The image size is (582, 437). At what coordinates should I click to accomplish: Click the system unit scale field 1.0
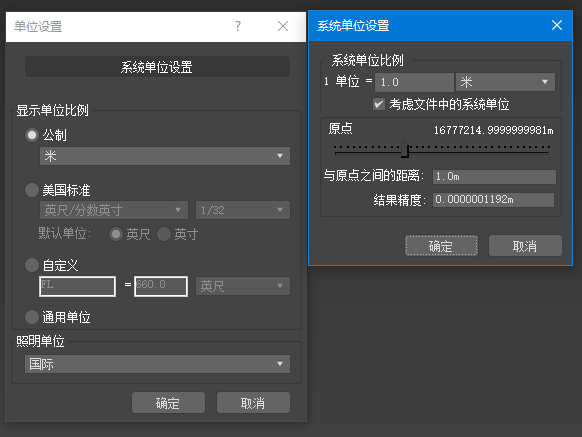pyautogui.click(x=414, y=82)
